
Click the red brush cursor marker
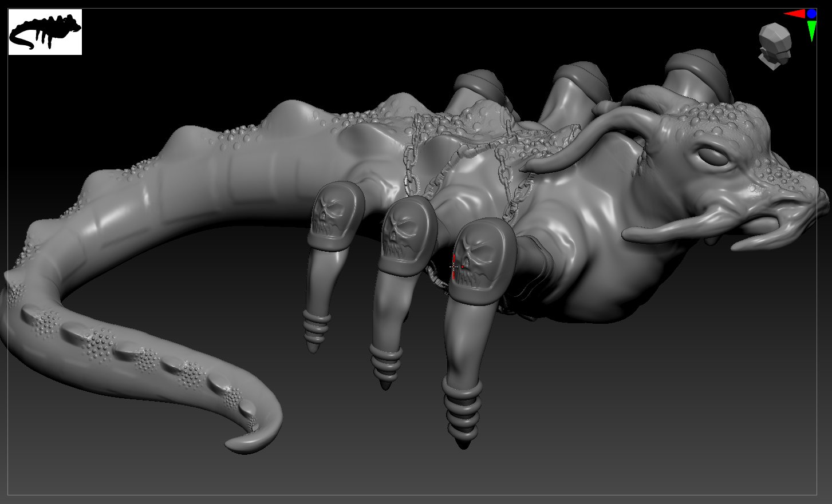coord(454,267)
